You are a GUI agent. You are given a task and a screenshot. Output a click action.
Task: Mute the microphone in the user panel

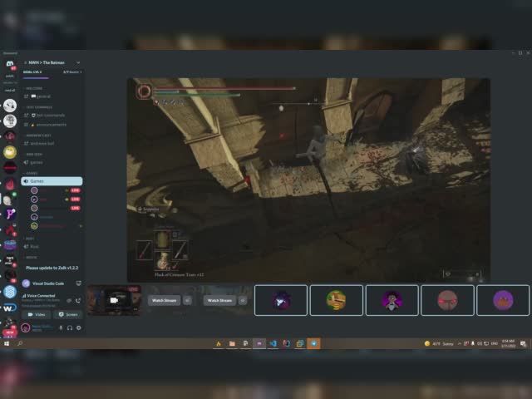(x=61, y=328)
